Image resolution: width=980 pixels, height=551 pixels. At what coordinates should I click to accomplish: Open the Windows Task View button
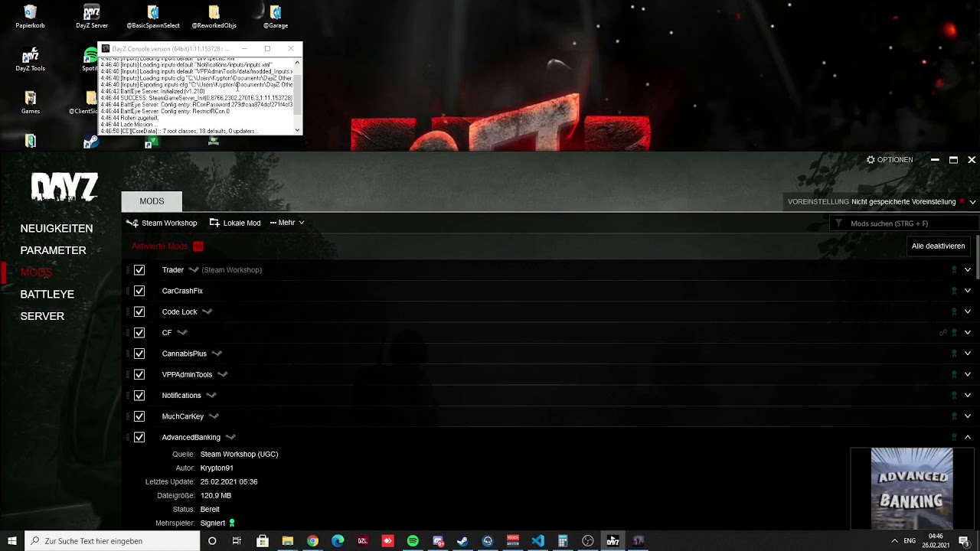[237, 541]
